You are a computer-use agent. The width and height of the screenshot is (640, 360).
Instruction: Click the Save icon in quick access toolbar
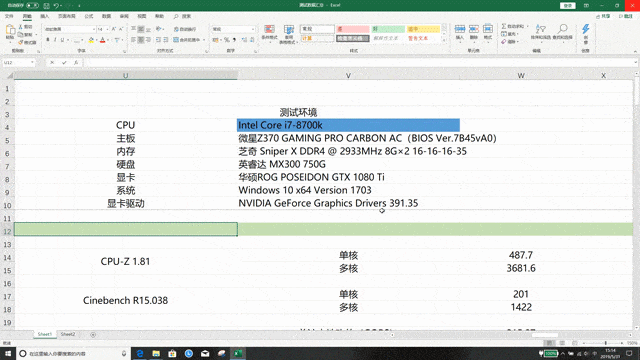[47, 5]
